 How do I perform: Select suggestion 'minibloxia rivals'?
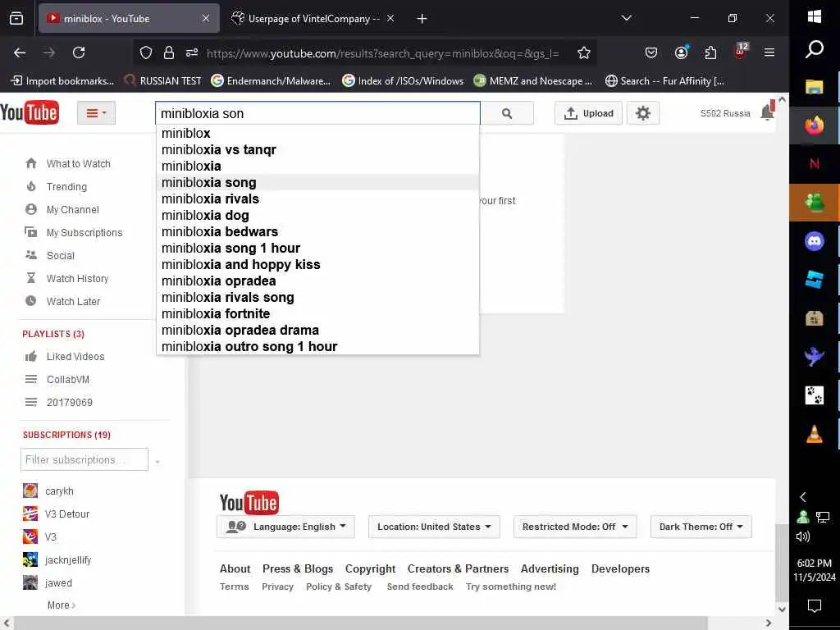click(317, 199)
